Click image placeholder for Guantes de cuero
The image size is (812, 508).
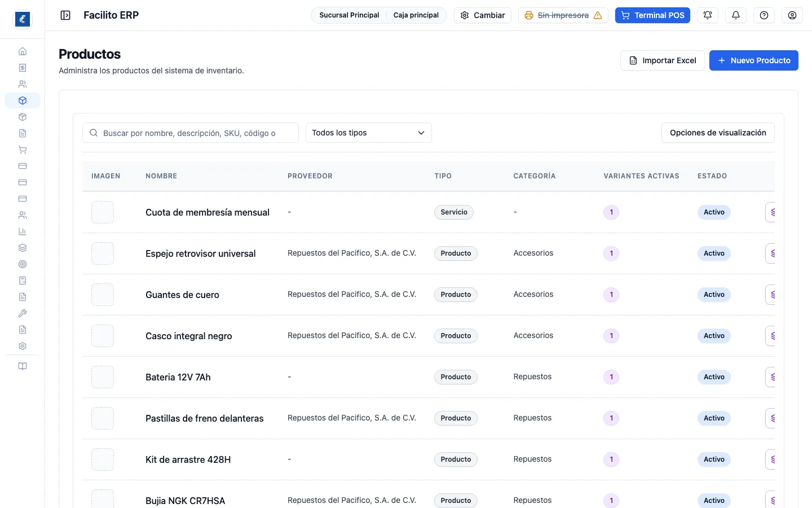(x=103, y=295)
